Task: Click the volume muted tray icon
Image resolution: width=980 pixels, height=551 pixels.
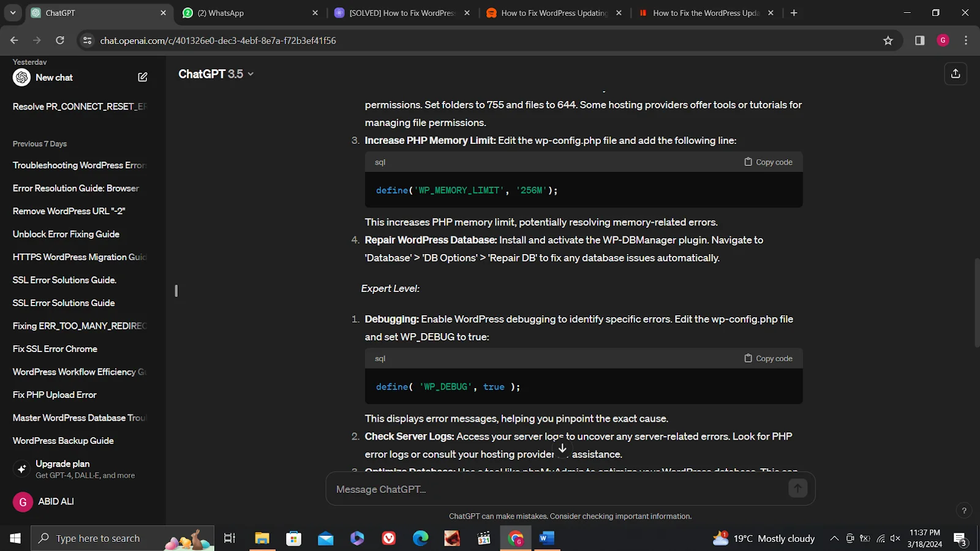Action: [x=895, y=538]
